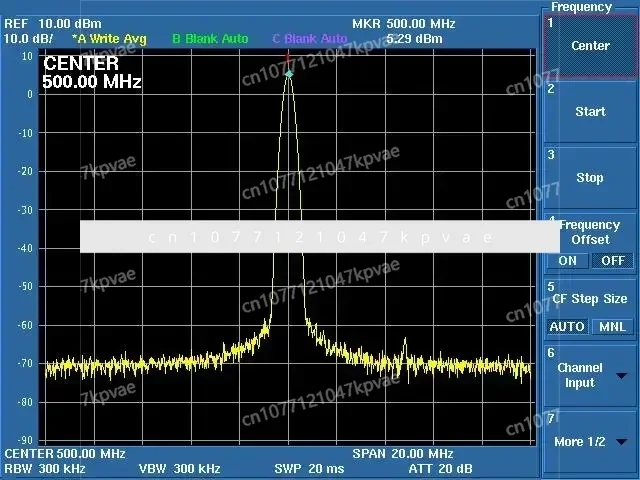
Task: Click the Frequency menu title
Action: pos(581,7)
